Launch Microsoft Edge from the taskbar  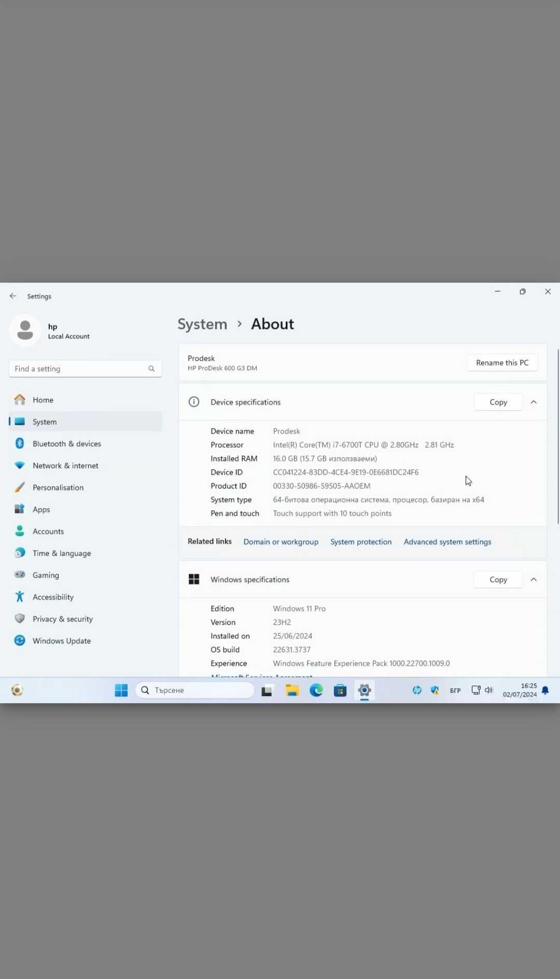tap(316, 690)
